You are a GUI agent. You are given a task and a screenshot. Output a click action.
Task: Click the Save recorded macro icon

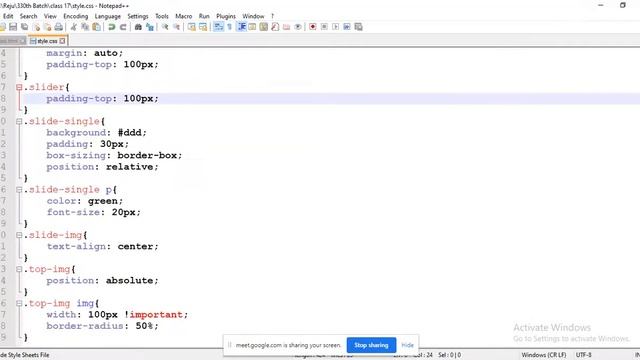pyautogui.click(x=358, y=27)
